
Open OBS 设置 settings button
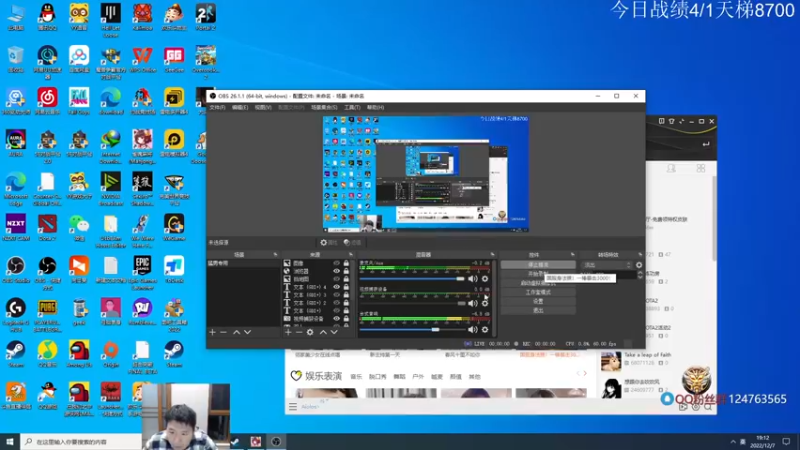[538, 301]
